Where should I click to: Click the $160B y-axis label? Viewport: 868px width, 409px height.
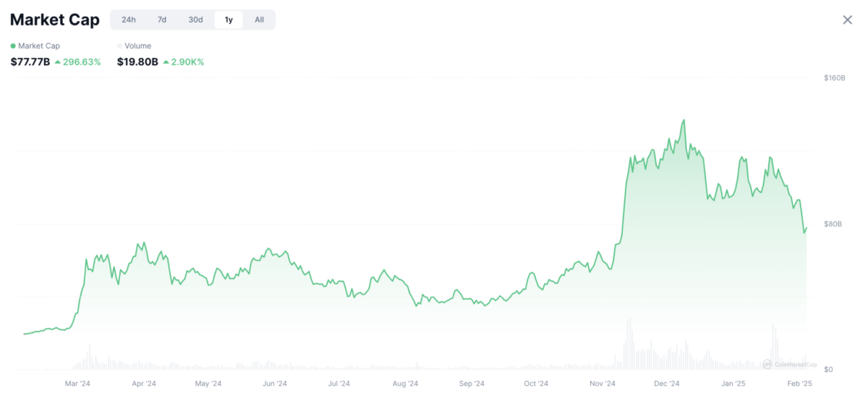click(834, 77)
